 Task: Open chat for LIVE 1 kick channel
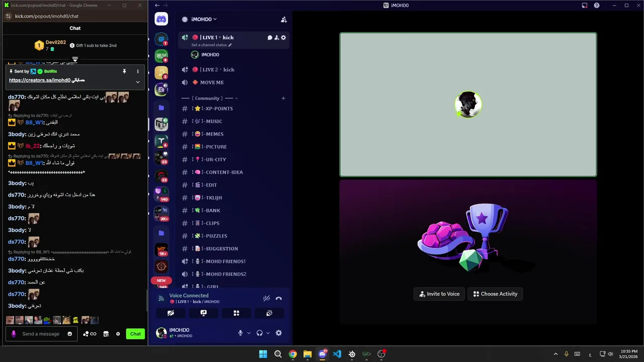coord(270,38)
